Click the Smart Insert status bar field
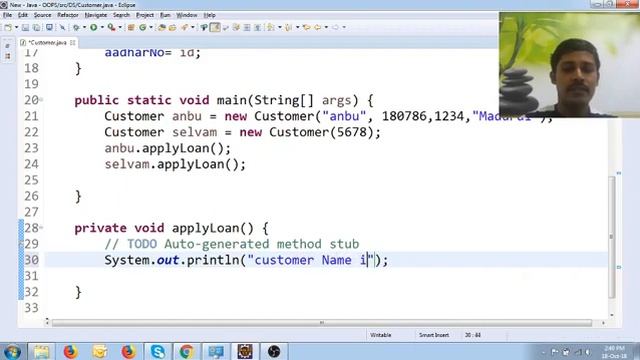Viewport: 640px width, 360px height. pyautogui.click(x=434, y=335)
